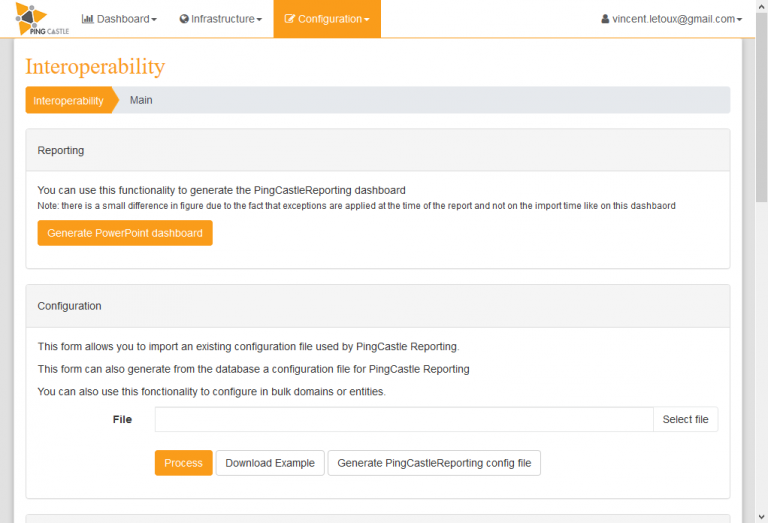The image size is (768, 523).
Task: Click the user profile icon beside the email
Action: 605,19
